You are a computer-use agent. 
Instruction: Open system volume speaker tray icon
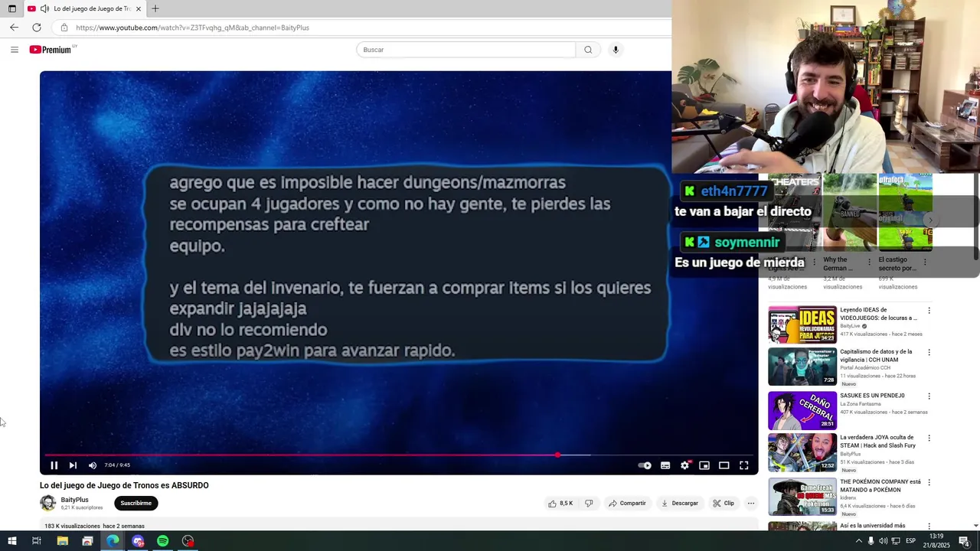tap(883, 541)
